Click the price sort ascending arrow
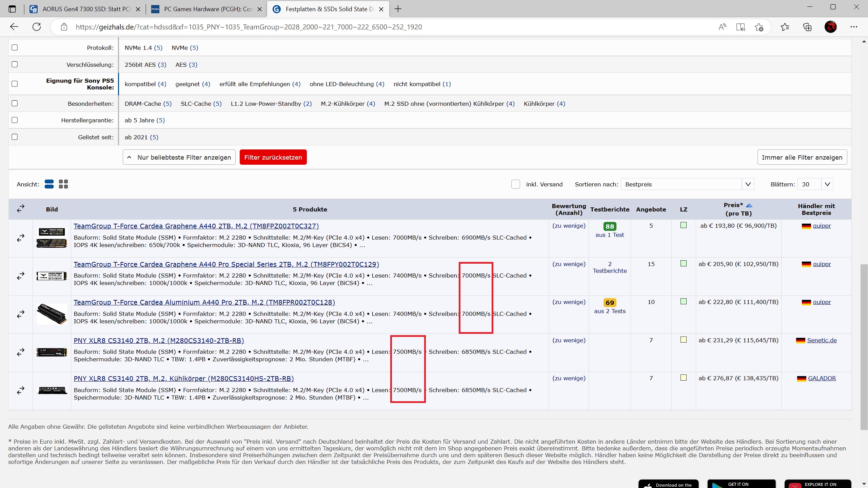The image size is (868, 488). click(749, 205)
